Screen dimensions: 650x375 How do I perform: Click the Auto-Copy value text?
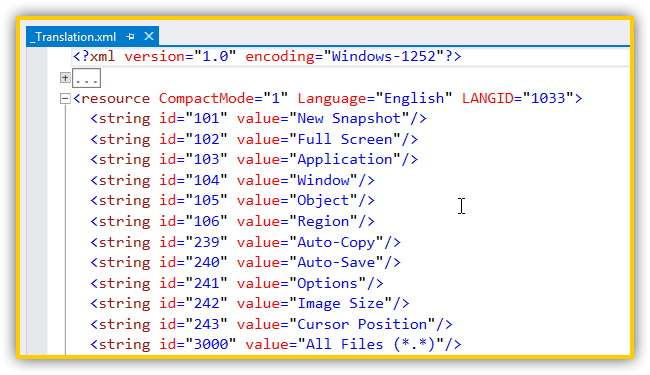point(336,242)
